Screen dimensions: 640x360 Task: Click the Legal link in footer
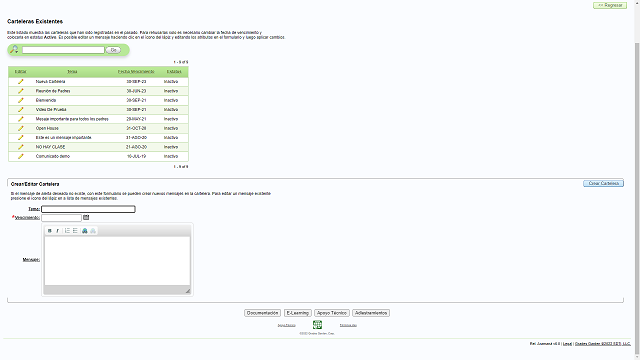(x=567, y=344)
